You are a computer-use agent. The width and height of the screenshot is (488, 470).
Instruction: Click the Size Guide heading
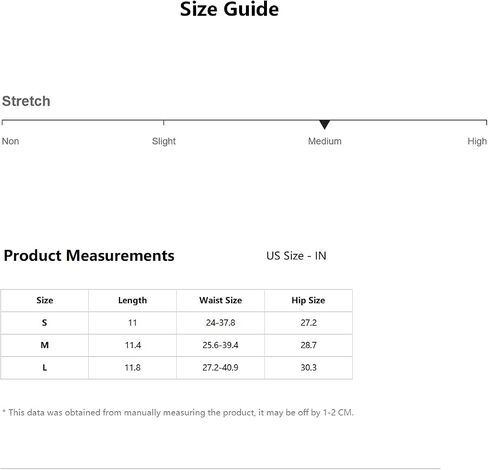[x=229, y=9]
